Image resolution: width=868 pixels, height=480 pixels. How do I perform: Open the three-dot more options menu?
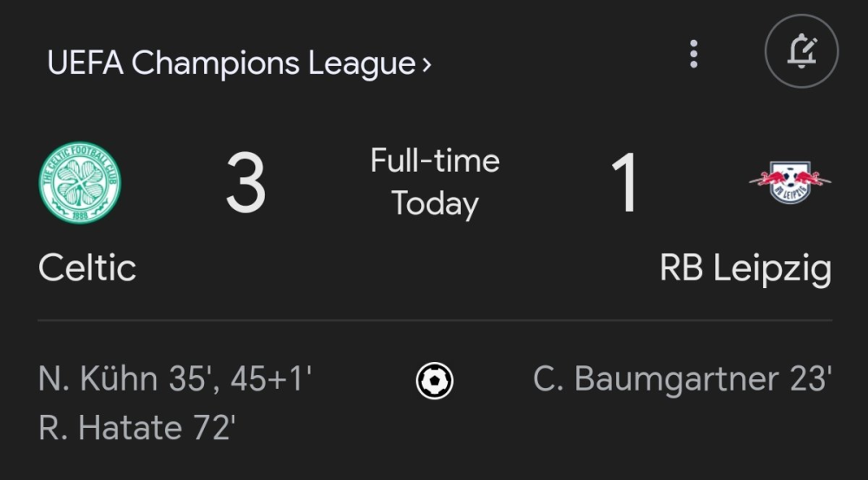click(693, 53)
